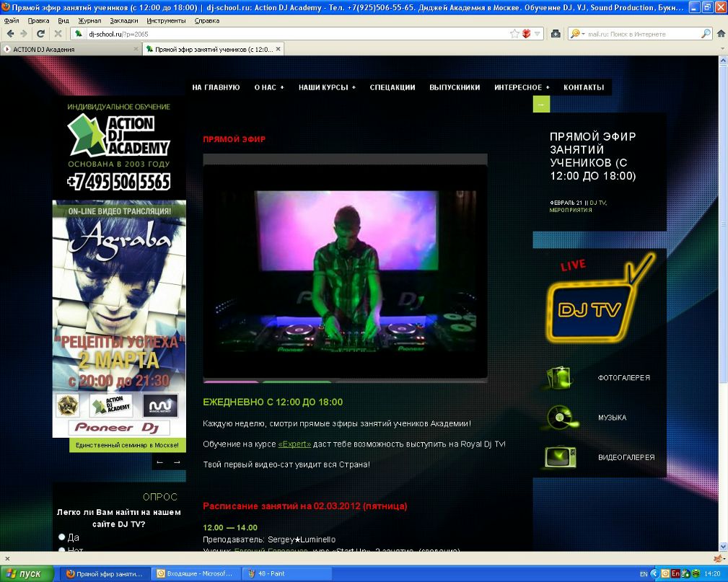Follow the «Expert» course link

click(294, 444)
